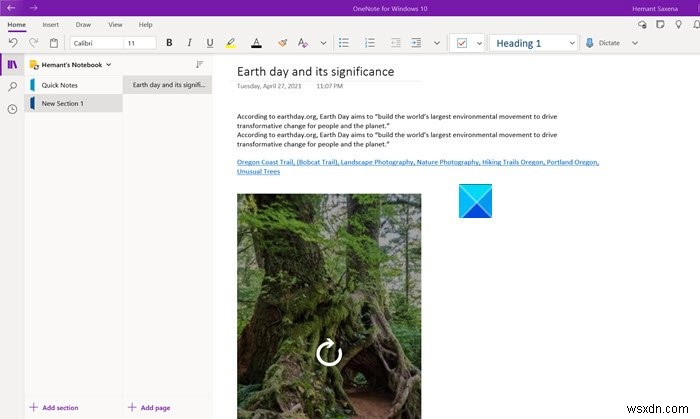Insert a bulleted list
700x419 pixels.
(344, 43)
